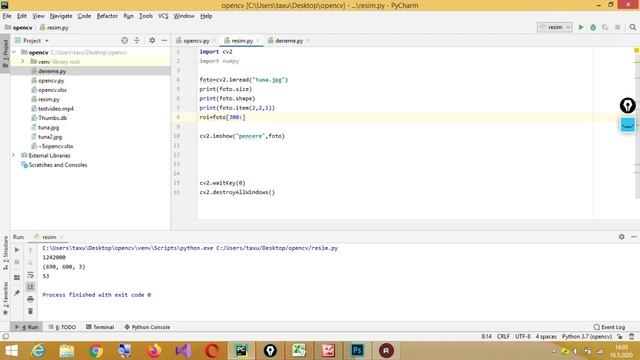Image resolution: width=640 pixels, height=360 pixels.
Task: Open Firefox from taskbar
Action: pyautogui.click(x=154, y=351)
